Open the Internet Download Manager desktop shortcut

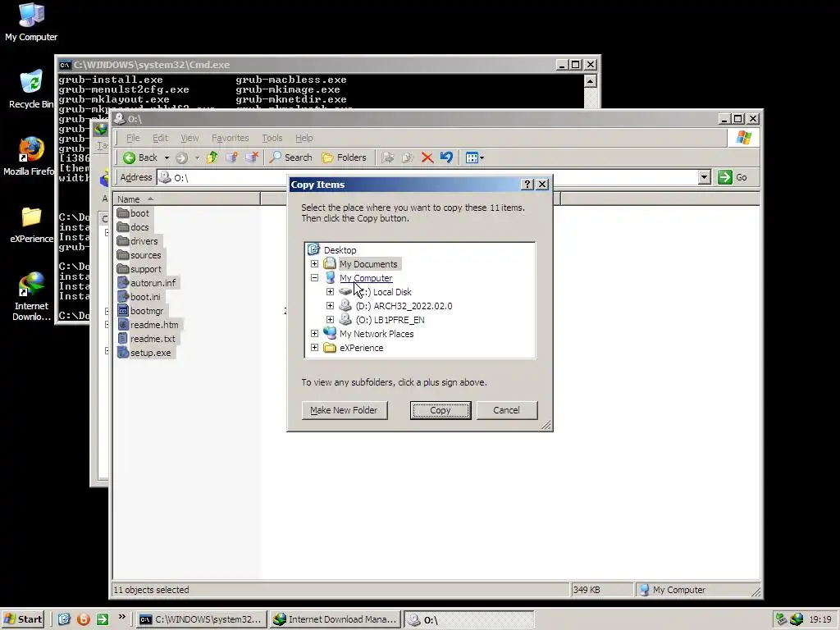click(x=31, y=296)
